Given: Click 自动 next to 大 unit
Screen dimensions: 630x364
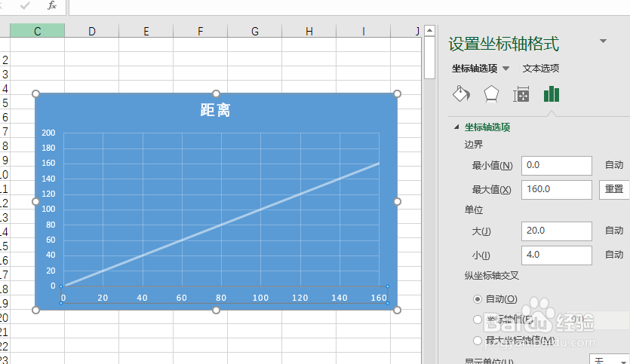Looking at the screenshot, I should pos(614,231).
